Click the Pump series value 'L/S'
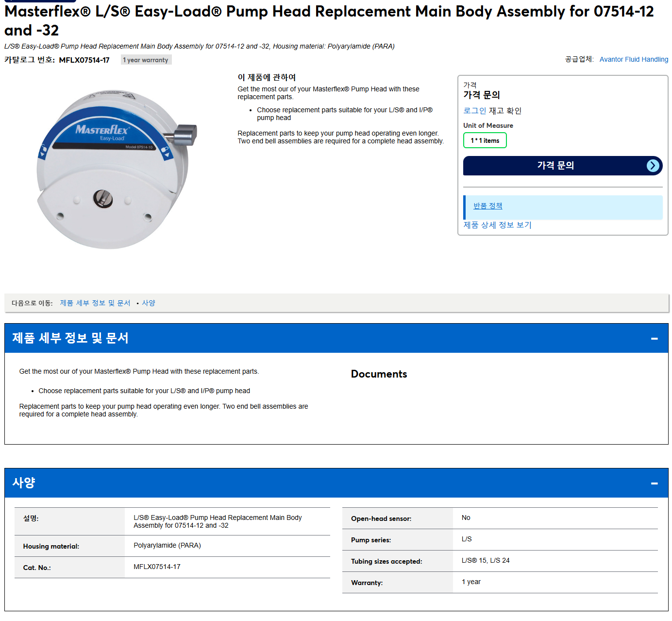 tap(467, 539)
